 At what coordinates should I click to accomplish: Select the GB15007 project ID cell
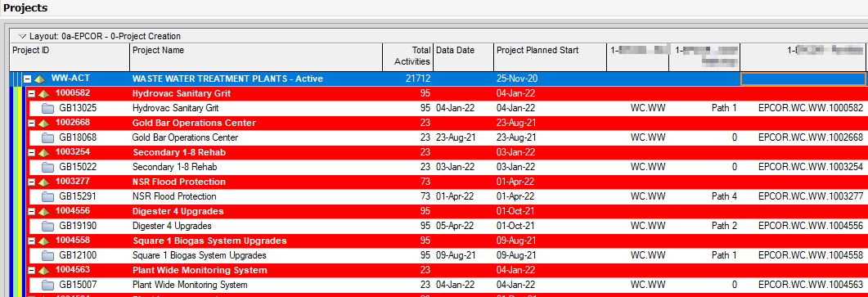[78, 286]
